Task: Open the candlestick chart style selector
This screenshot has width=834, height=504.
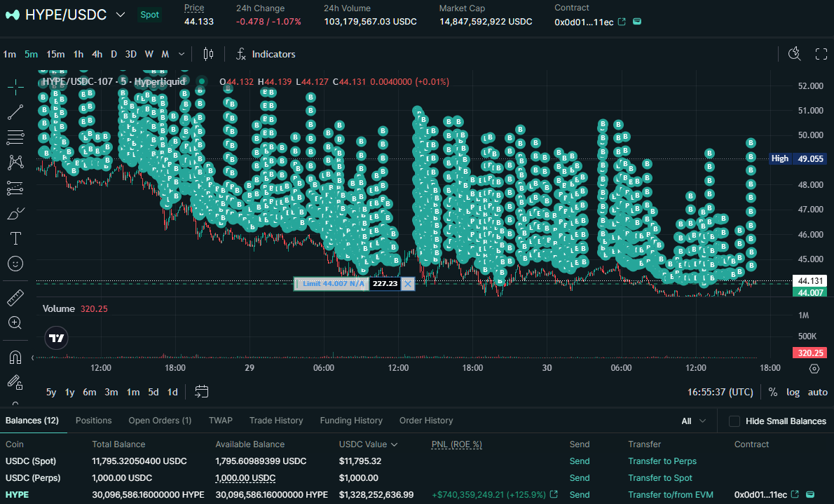Action: tap(209, 54)
